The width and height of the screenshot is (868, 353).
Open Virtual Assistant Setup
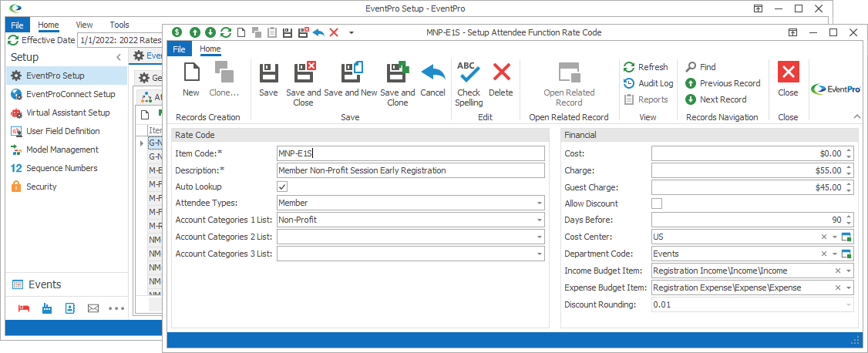point(66,113)
